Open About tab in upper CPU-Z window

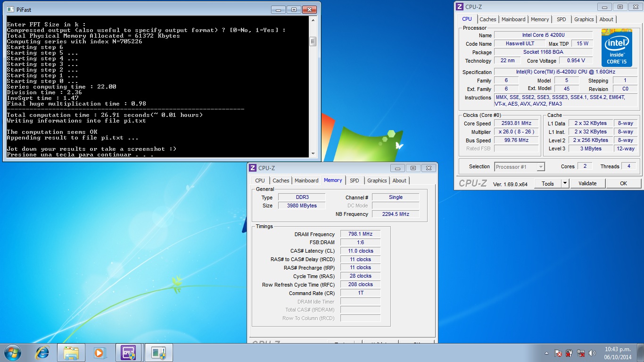point(606,19)
